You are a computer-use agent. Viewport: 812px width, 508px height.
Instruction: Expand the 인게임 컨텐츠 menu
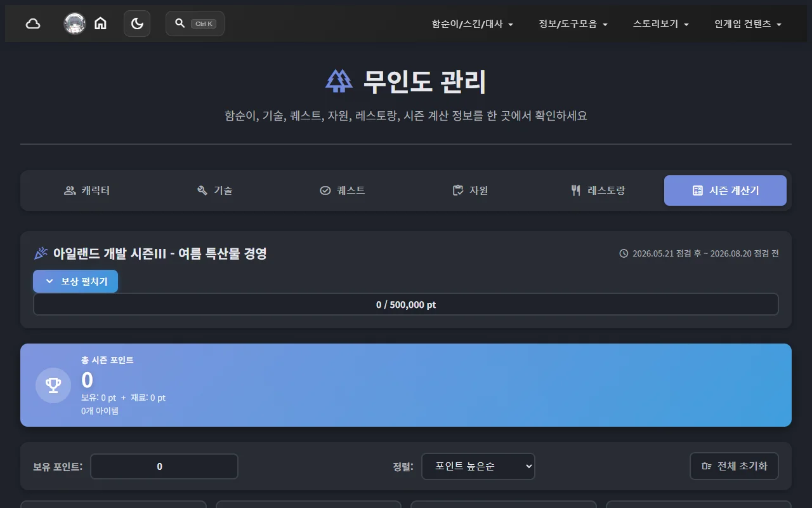(x=748, y=23)
